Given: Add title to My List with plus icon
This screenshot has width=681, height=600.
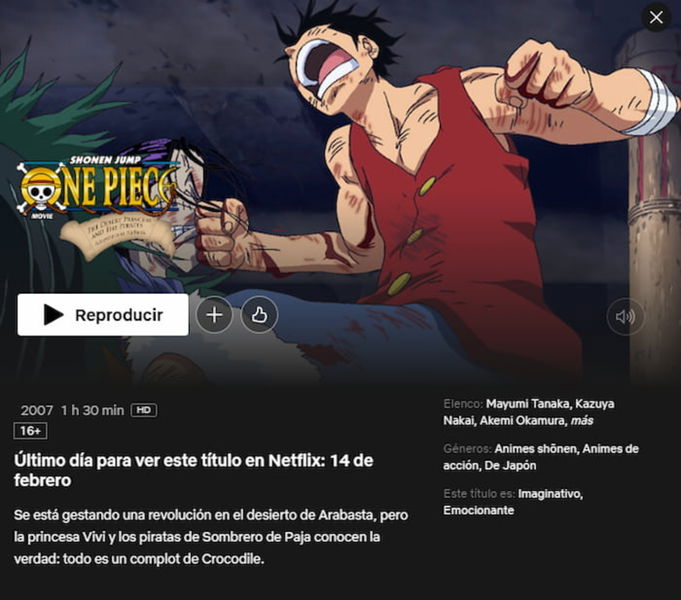Looking at the screenshot, I should click(214, 315).
